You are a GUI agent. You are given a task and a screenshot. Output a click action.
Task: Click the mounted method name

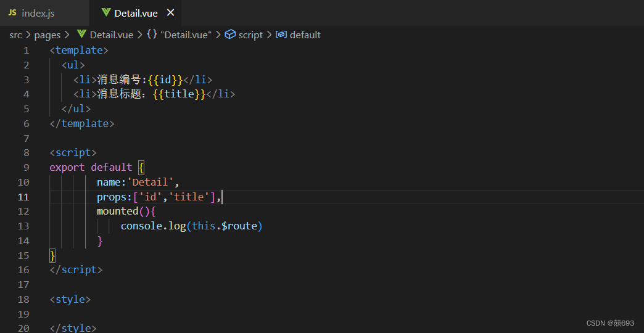coord(117,212)
